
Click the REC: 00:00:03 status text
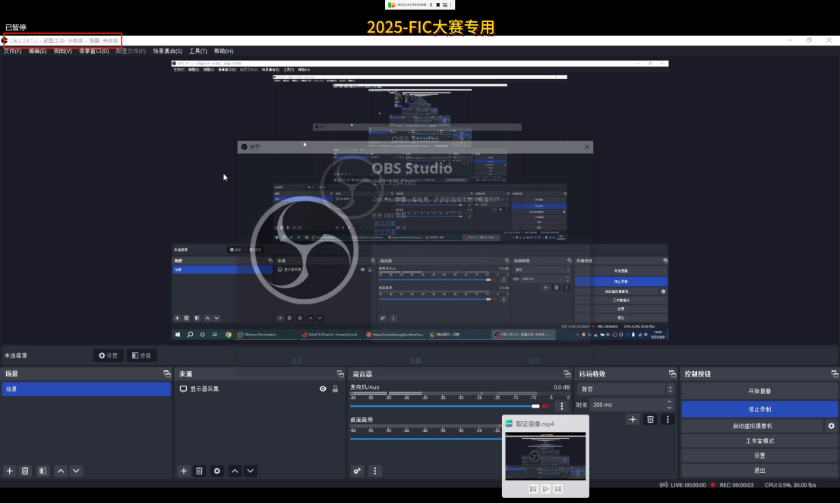[736, 485]
